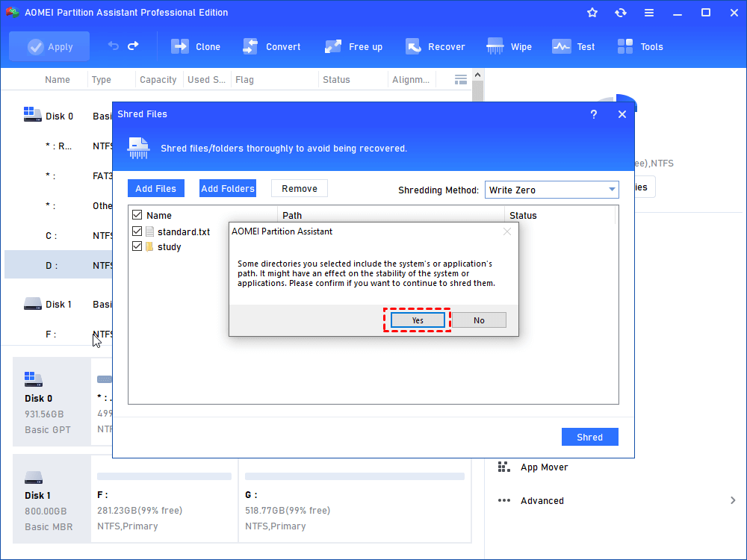Image resolution: width=747 pixels, height=560 pixels.
Task: Click the Shred button
Action: pos(589,437)
